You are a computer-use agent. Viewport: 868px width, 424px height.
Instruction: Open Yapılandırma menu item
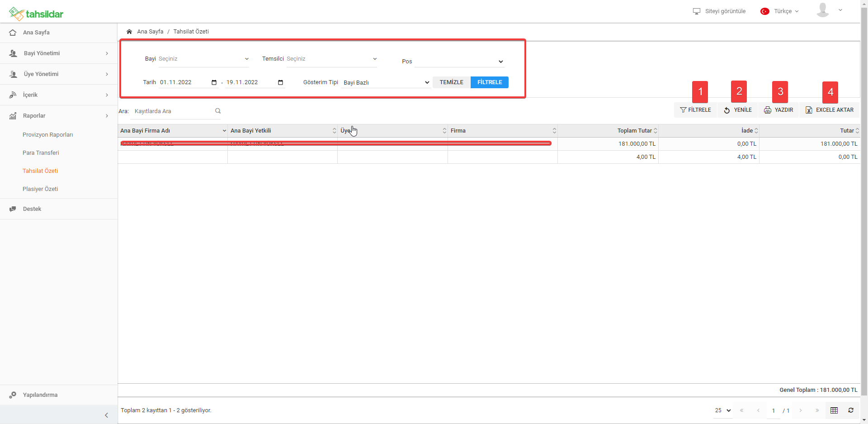(59, 395)
